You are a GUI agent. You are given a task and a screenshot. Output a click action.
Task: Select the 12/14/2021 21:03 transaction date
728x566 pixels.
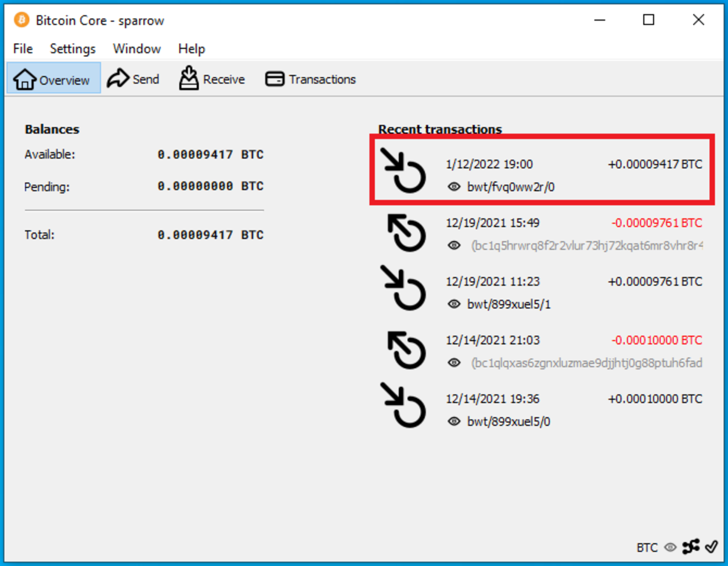(x=493, y=340)
